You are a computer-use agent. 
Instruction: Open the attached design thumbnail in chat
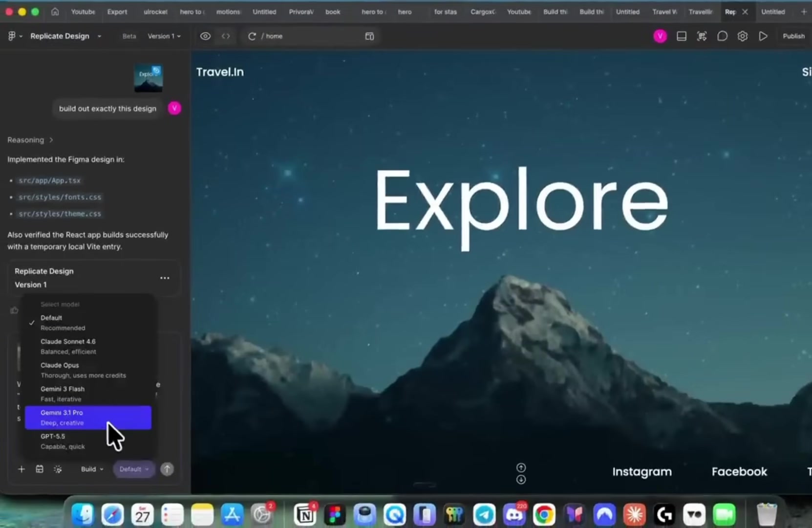149,78
